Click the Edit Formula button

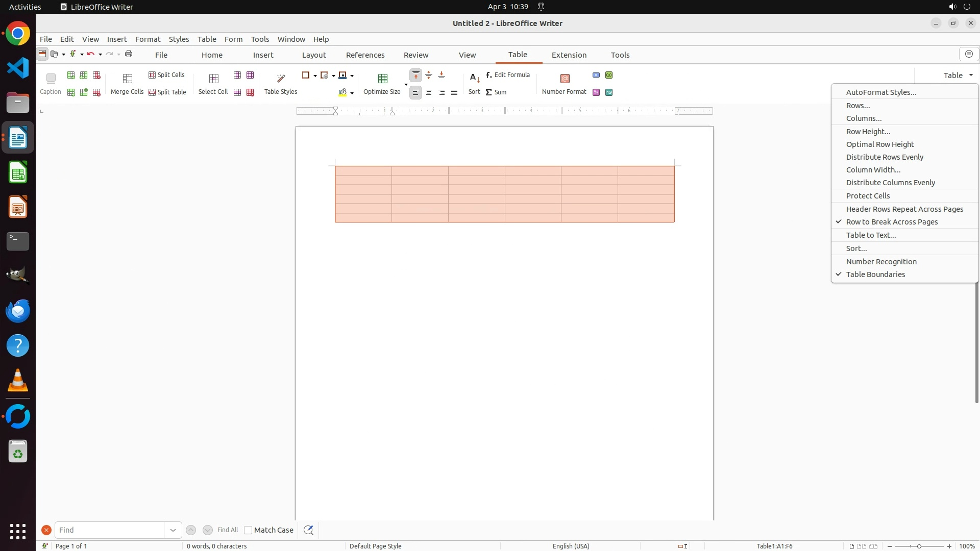click(508, 75)
